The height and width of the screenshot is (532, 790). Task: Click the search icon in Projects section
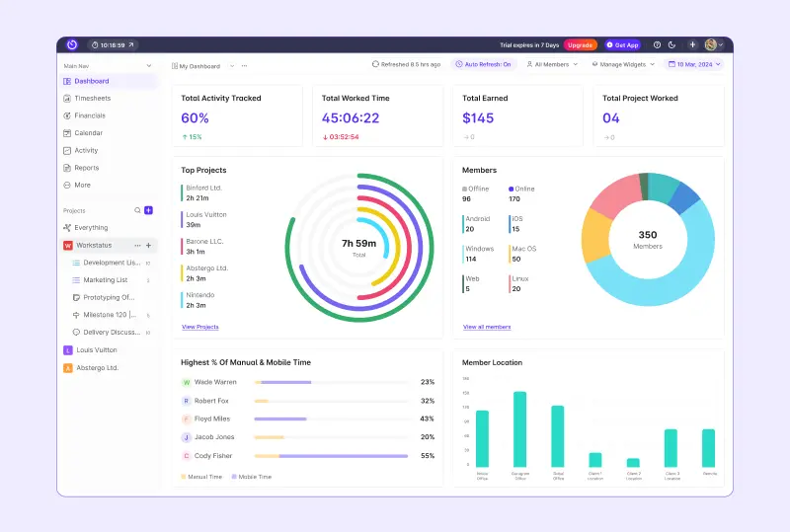tap(138, 210)
